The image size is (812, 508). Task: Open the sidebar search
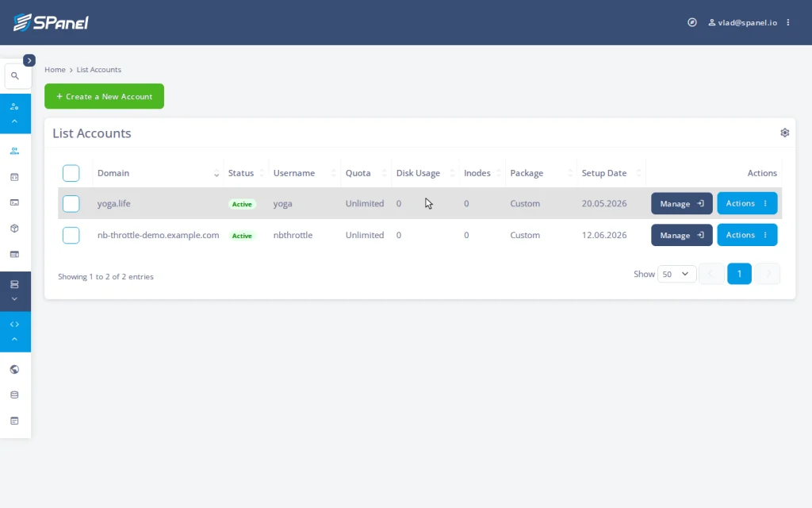(x=15, y=76)
